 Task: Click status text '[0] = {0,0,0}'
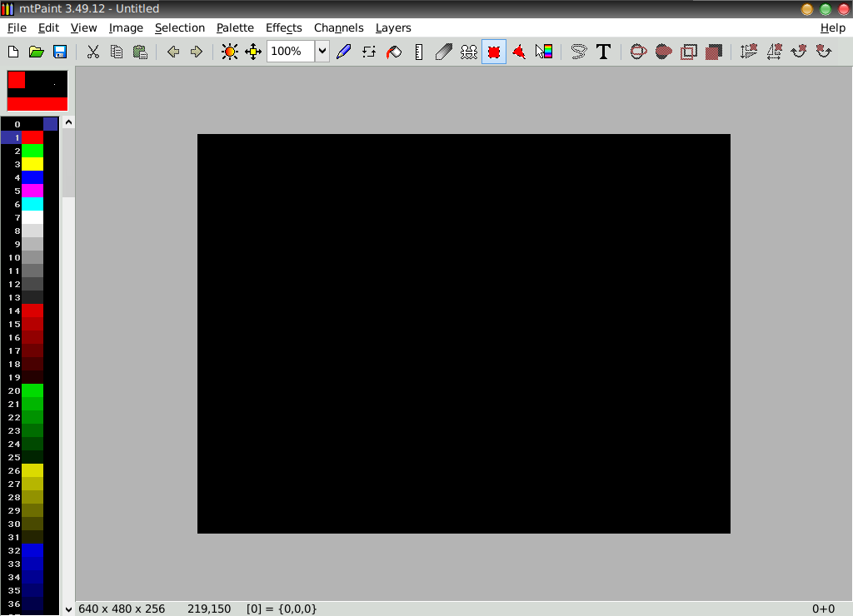point(282,609)
